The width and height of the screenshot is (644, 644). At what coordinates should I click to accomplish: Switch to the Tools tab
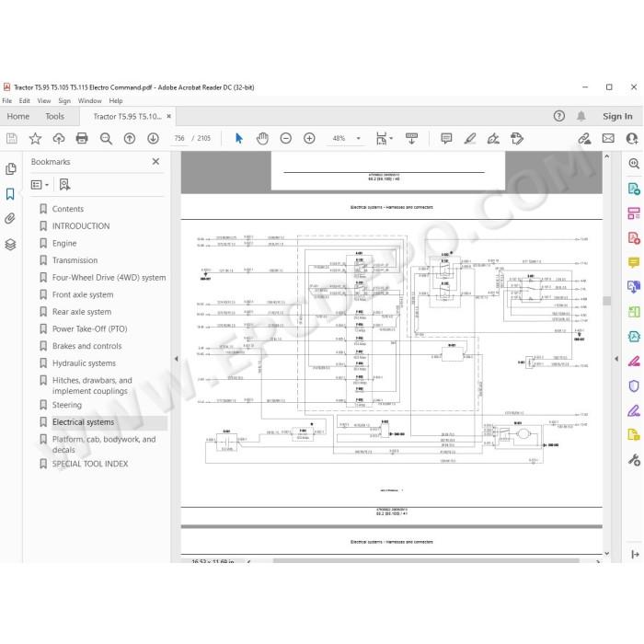click(x=54, y=116)
